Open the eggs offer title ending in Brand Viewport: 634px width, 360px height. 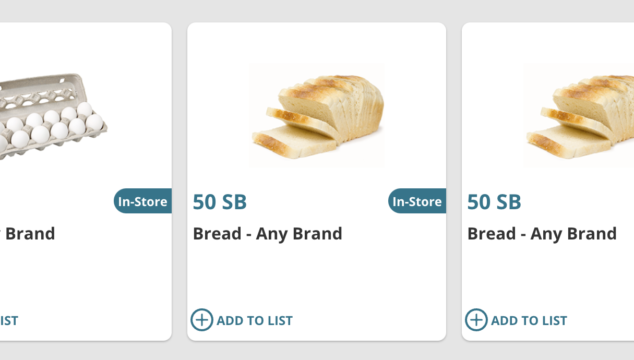pos(27,234)
